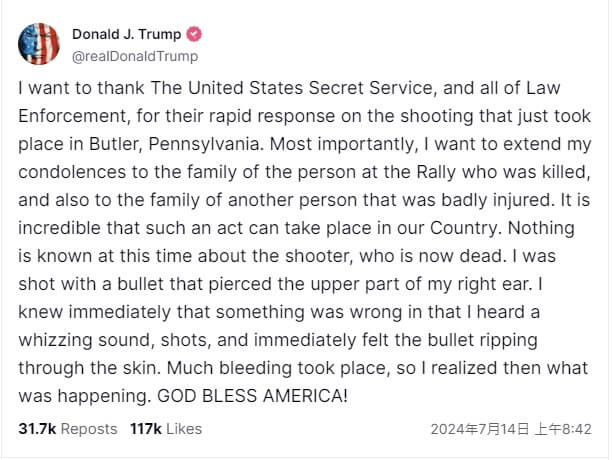Open the @realDonaldTrump handle link
This screenshot has width=612, height=460.
(x=135, y=56)
